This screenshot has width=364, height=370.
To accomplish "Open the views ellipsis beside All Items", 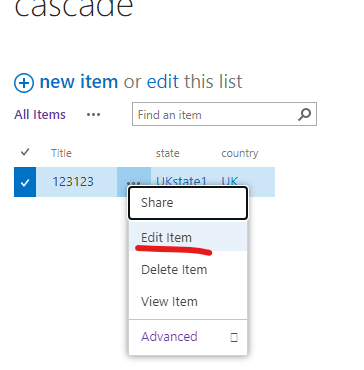I will pos(93,115).
